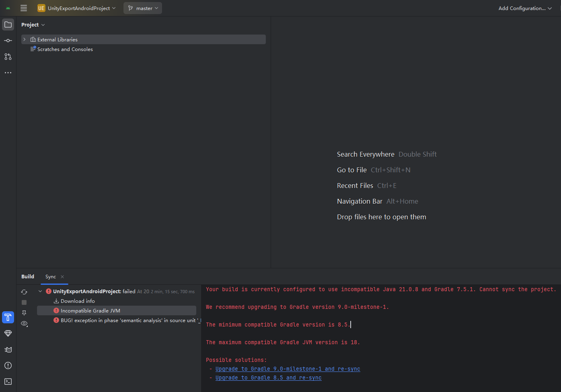The height and width of the screenshot is (392, 561).
Task: Select Incompatible Gradle JVM error row
Action: pos(117,310)
